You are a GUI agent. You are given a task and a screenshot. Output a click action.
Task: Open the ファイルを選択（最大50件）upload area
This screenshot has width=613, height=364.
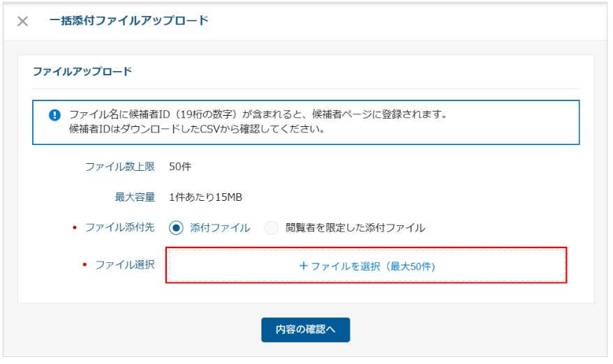click(366, 266)
